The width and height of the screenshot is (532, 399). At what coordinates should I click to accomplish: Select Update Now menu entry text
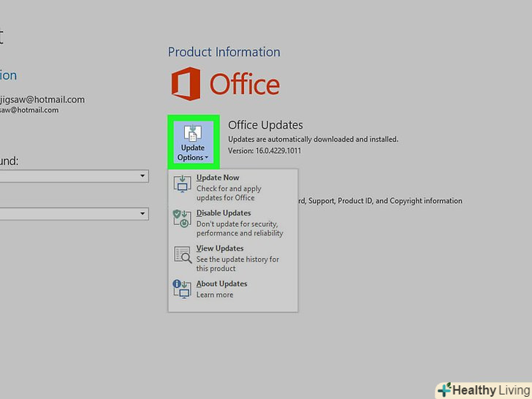(x=218, y=178)
